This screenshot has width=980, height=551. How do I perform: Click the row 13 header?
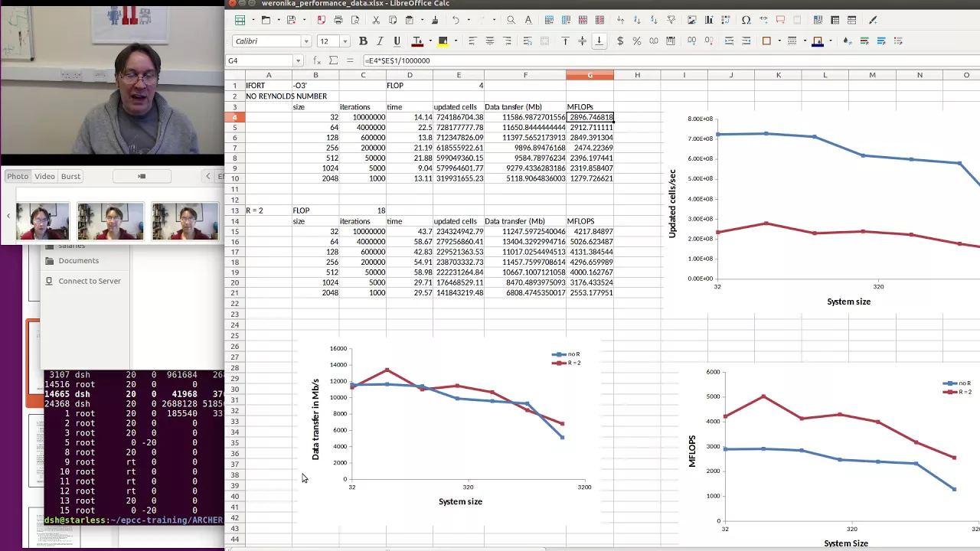coord(235,210)
